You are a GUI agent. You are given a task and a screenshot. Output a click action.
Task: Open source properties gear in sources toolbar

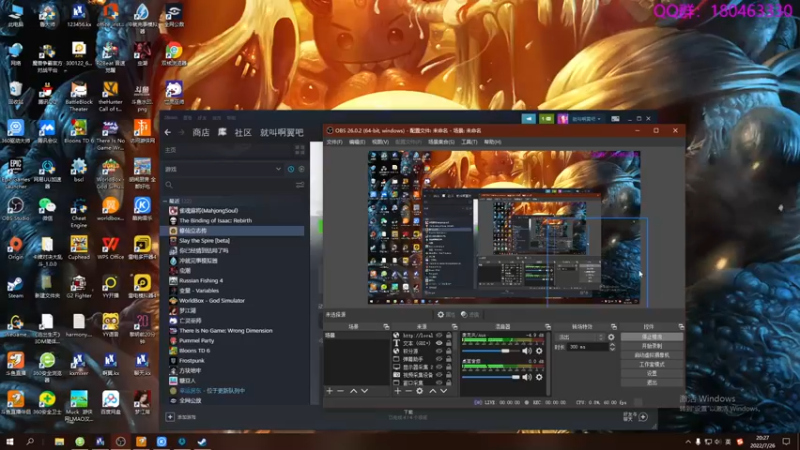pos(419,391)
